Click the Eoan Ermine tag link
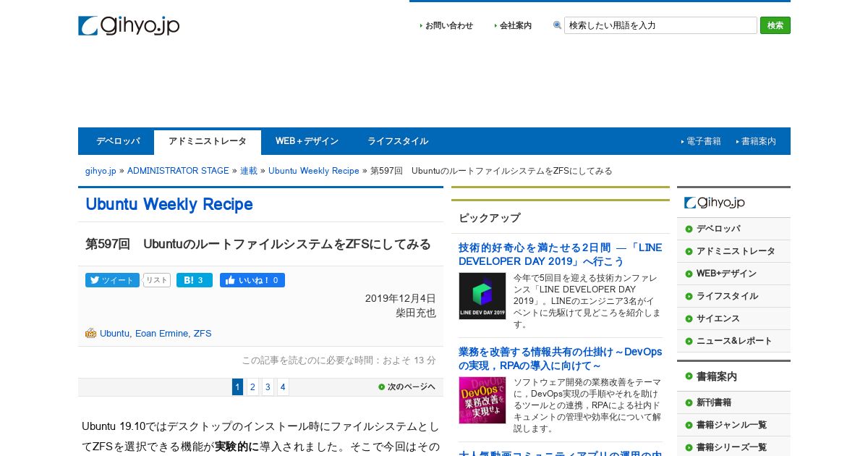This screenshot has width=868, height=456. [x=161, y=334]
